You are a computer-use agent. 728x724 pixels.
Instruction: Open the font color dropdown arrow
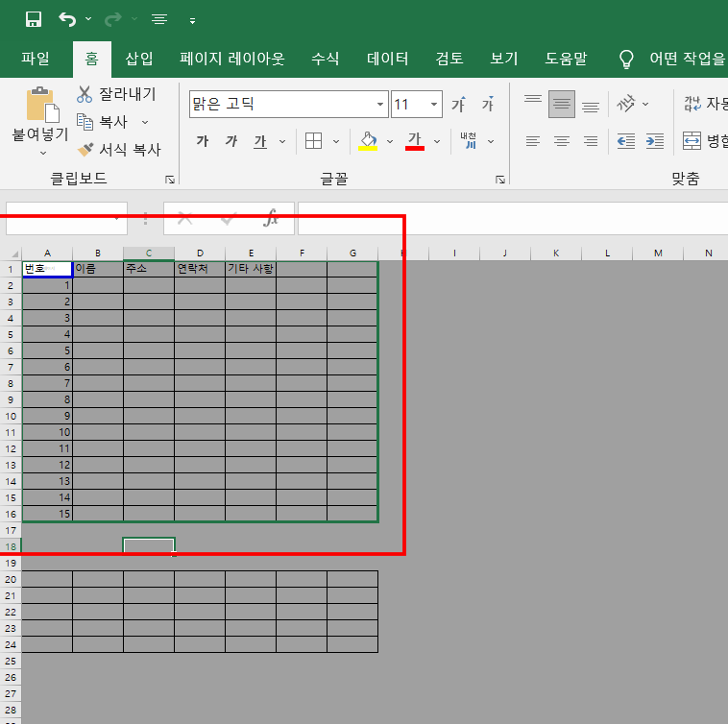coord(437,141)
